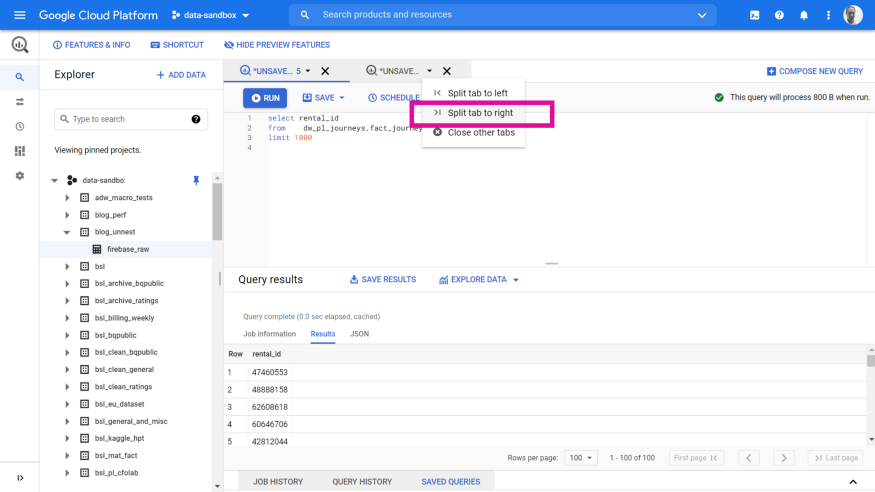This screenshot has height=492, width=875.
Task: Expand bsl_archive_bqpublic dataset
Action: click(67, 283)
